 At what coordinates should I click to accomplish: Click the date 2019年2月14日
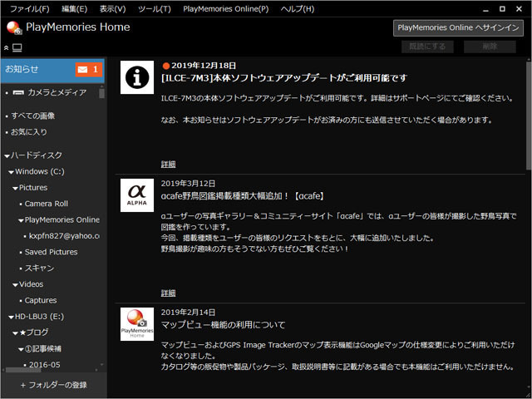188,313
